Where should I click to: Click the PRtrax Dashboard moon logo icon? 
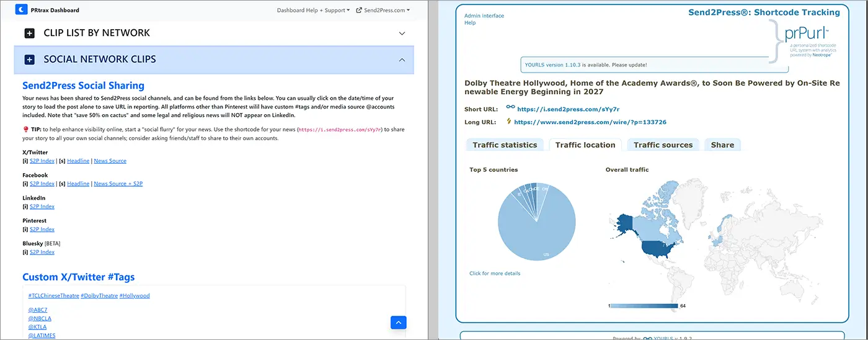[x=21, y=10]
